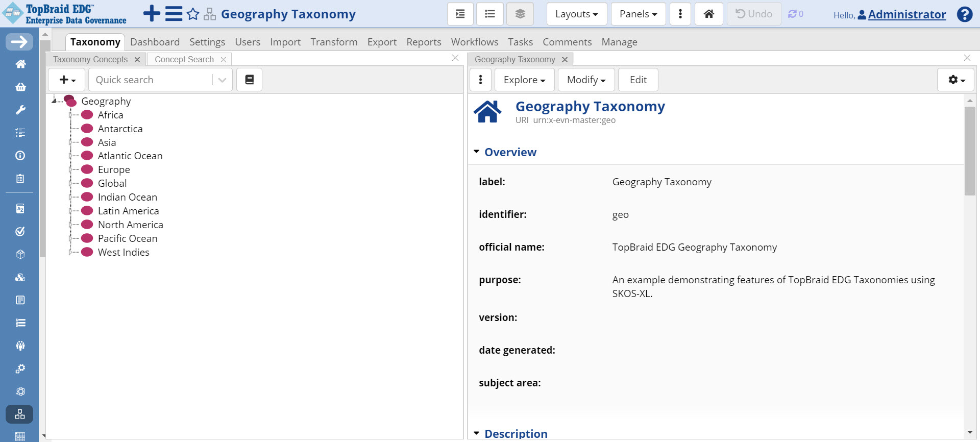Expand the left sidebar with arrow icon
The image size is (980, 442).
(x=19, y=42)
